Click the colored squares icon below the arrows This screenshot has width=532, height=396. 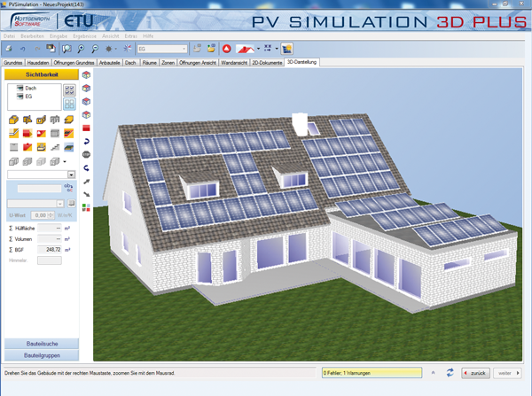pos(86,207)
